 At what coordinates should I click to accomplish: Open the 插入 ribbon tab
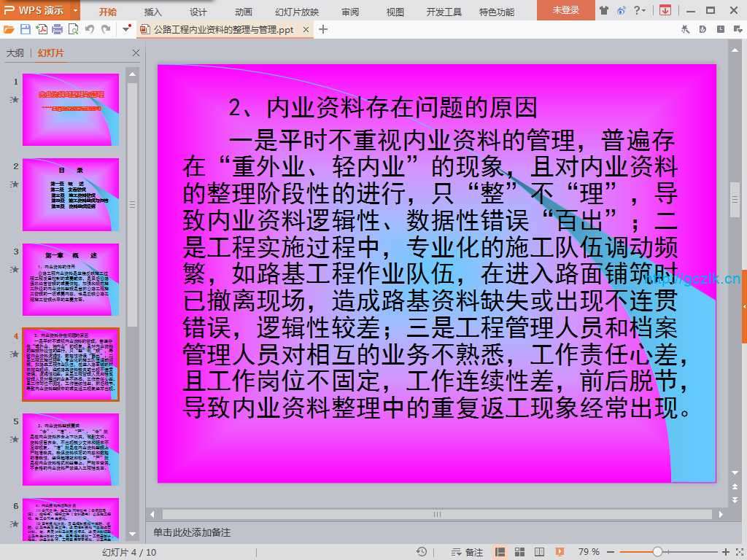153,12
